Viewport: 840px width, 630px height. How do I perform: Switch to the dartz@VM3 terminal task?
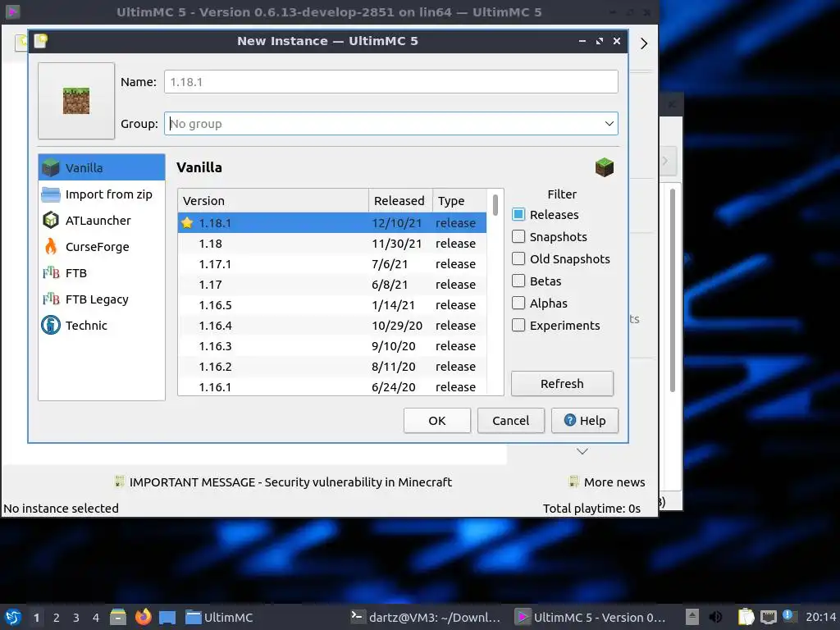coord(426,618)
